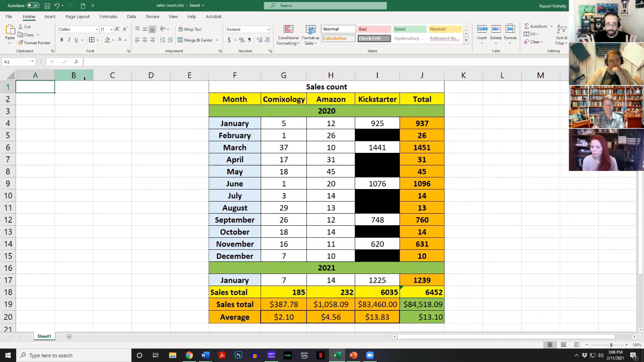Toggle the AutoSave switch

click(33, 6)
